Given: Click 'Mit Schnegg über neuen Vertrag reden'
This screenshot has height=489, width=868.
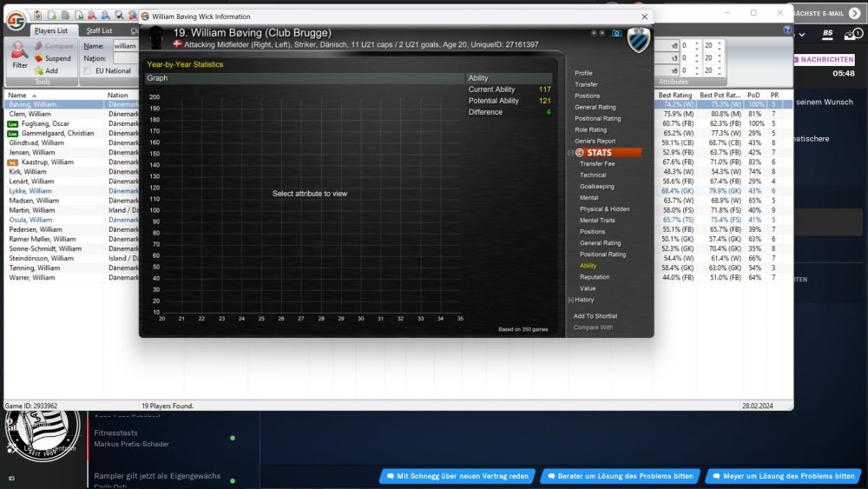Looking at the screenshot, I should (456, 476).
